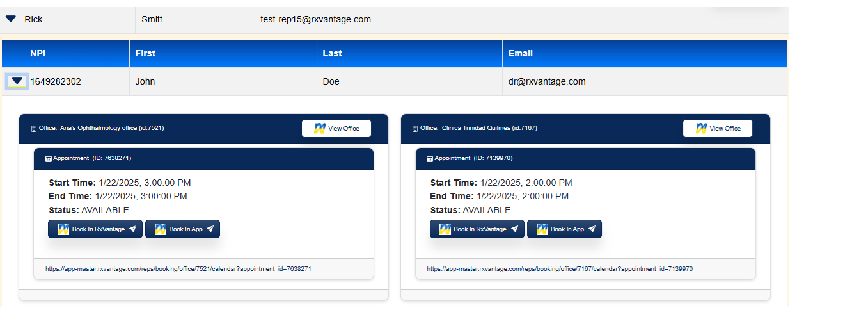Select last name Doe
Image resolution: width=868 pixels, height=310 pixels.
coord(331,81)
